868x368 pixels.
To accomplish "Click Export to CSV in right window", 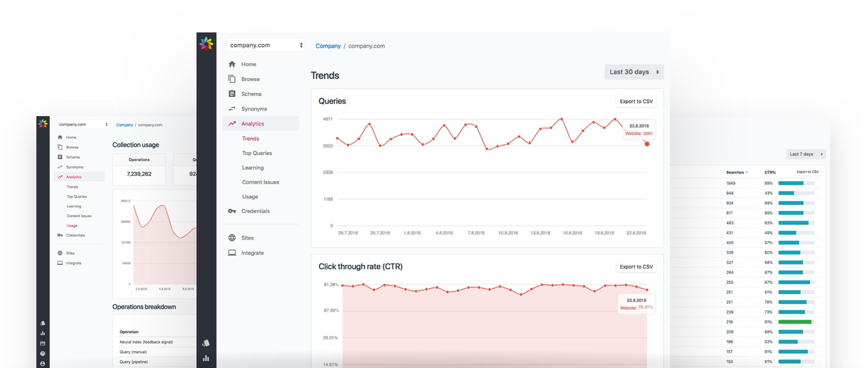I will [x=807, y=172].
